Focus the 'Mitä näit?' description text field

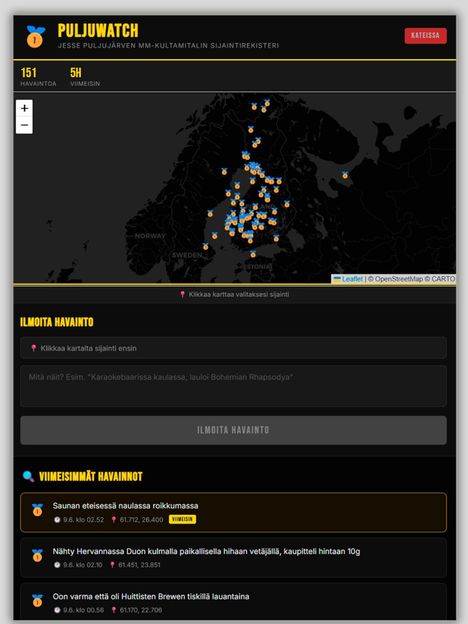click(x=233, y=386)
